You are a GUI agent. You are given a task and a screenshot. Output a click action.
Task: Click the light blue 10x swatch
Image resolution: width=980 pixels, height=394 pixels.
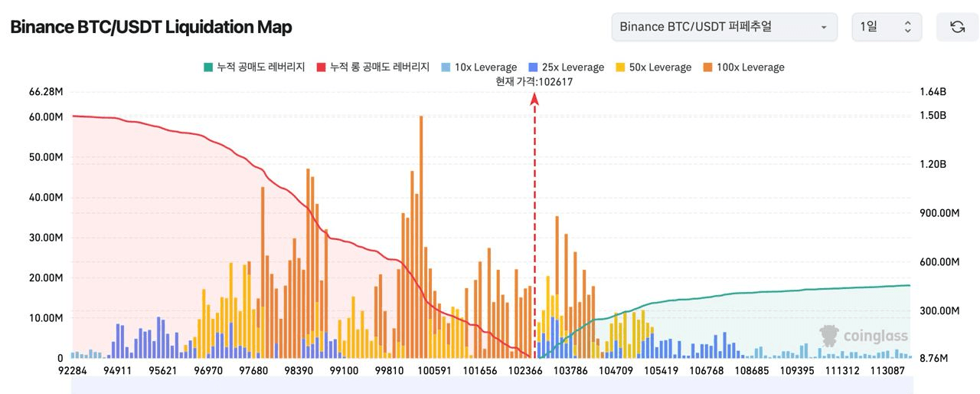click(x=445, y=67)
